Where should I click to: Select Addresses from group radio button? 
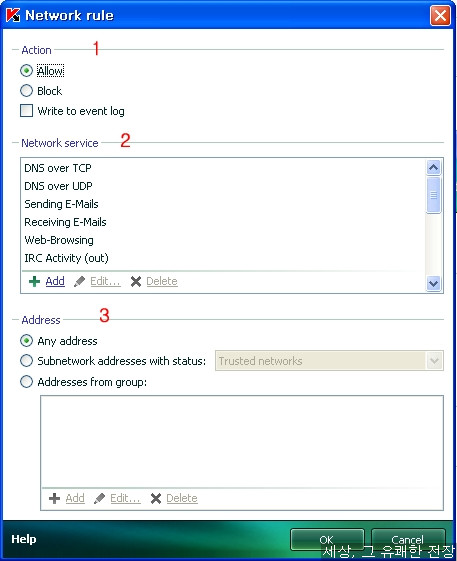(26, 382)
